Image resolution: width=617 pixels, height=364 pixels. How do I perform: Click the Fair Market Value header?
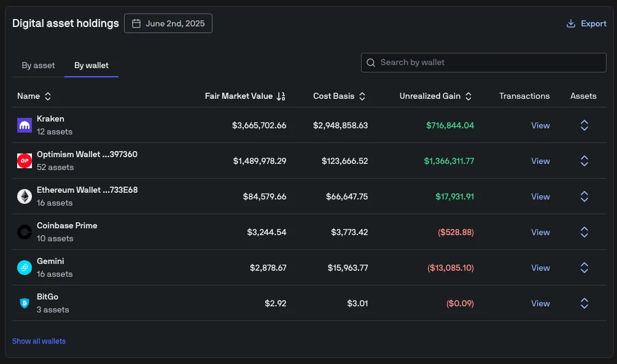[238, 96]
